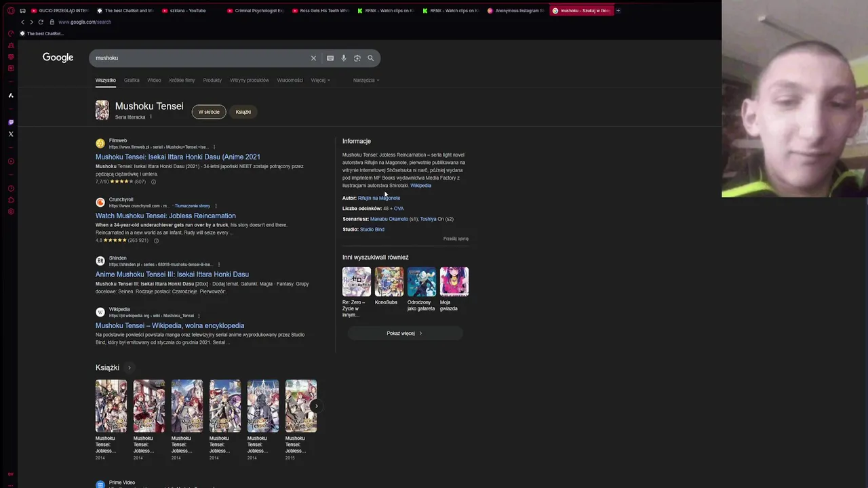The height and width of the screenshot is (488, 868).
Task: Start voice search with the microphone icon
Action: [x=344, y=58]
